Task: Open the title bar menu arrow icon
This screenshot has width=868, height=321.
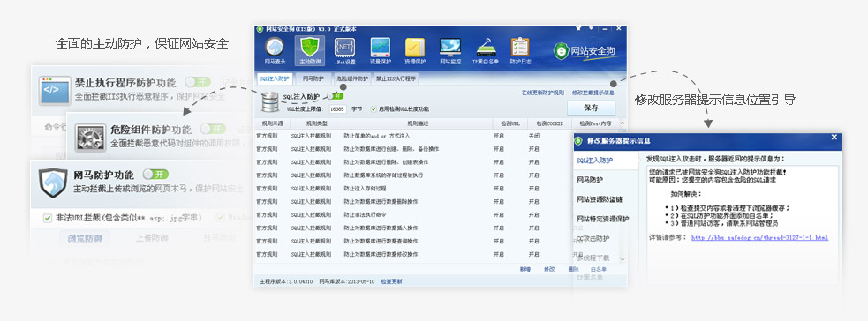Action: [x=592, y=27]
